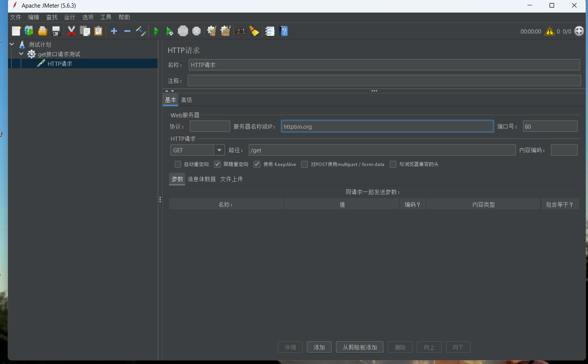This screenshot has height=364, width=588.
Task: Open the 运行 menu
Action: click(x=70, y=17)
